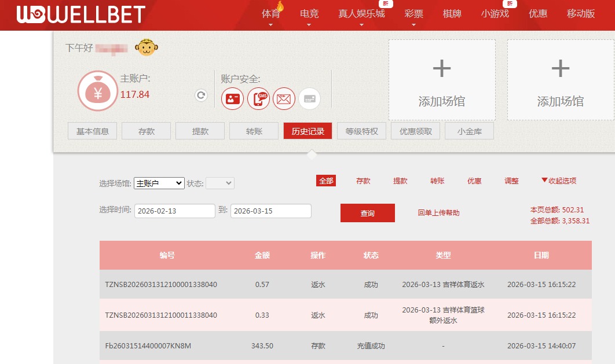Screen dimensions: 615x364
Task: Click the bank card security icon
Action: pos(309,98)
